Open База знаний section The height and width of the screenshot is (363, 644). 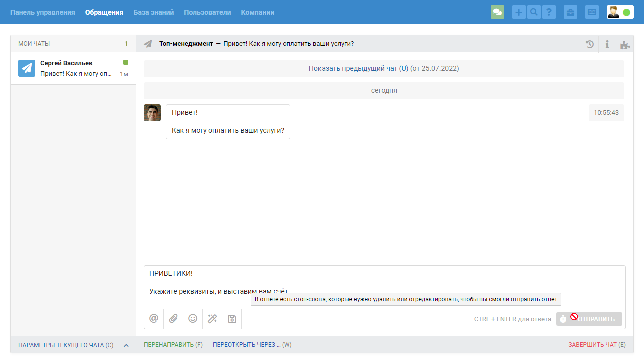[153, 12]
